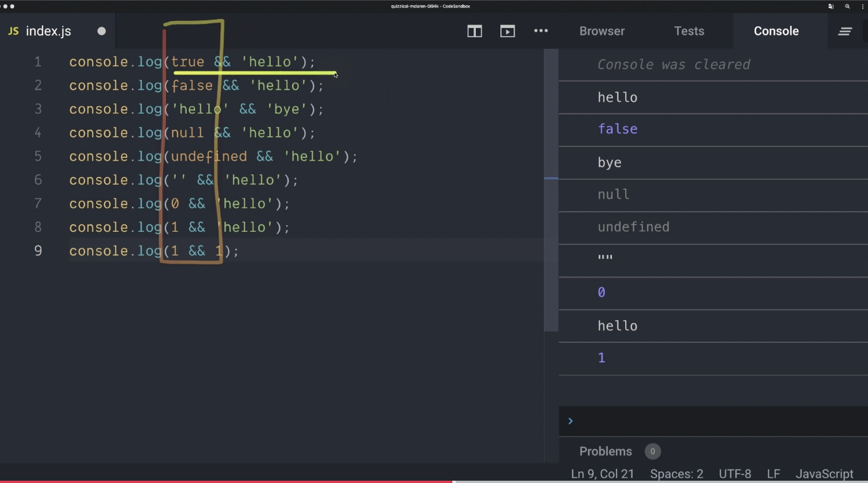Click the console input prompt field
The width and height of the screenshot is (868, 483).
click(713, 421)
